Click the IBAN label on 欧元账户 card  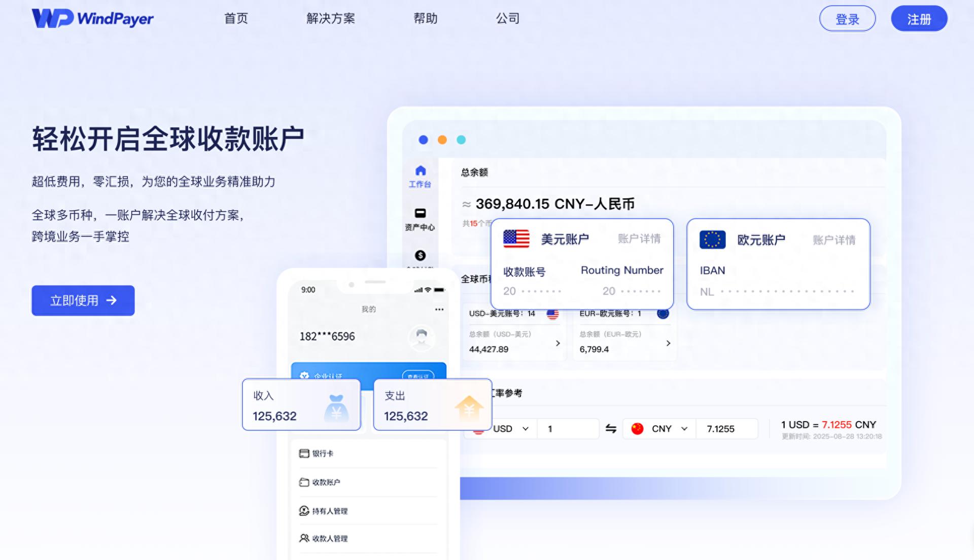coord(712,271)
